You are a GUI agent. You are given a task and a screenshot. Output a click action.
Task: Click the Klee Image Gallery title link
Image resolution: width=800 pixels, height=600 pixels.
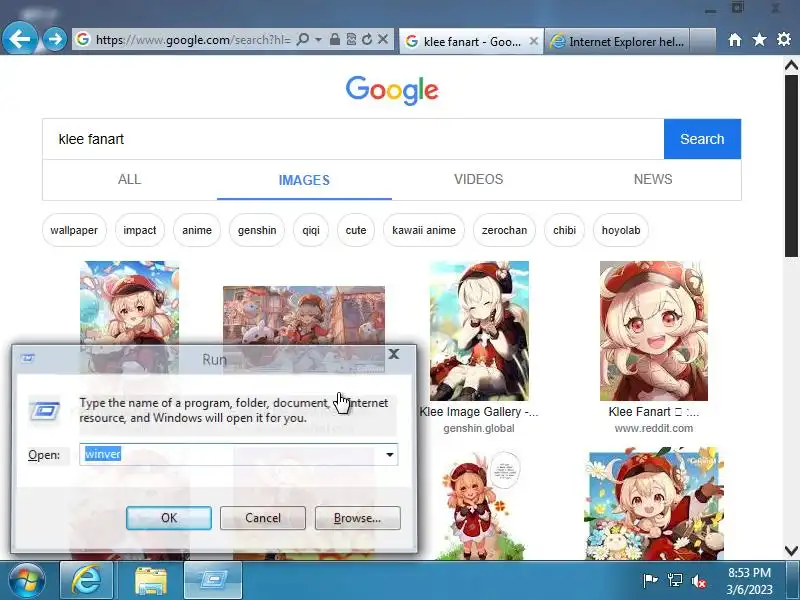(x=479, y=412)
